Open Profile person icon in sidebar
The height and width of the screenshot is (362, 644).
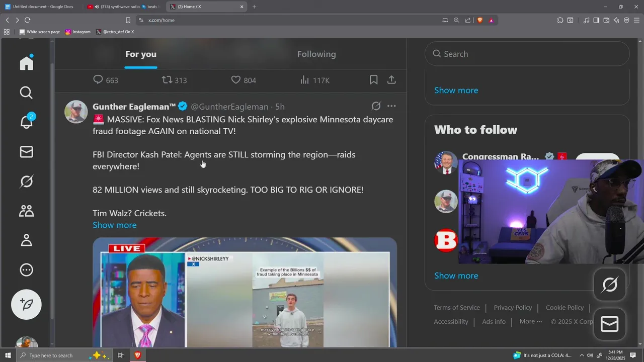pyautogui.click(x=26, y=240)
